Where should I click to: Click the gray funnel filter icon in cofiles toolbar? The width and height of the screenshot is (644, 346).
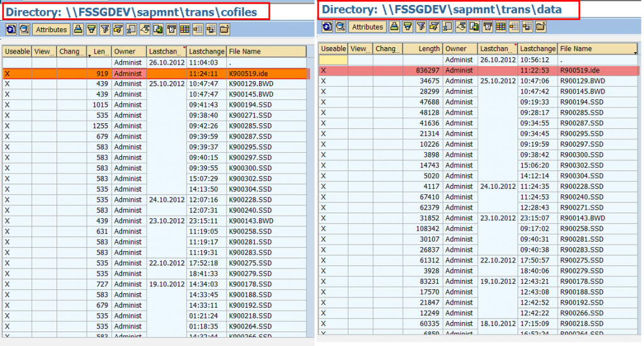(105, 29)
